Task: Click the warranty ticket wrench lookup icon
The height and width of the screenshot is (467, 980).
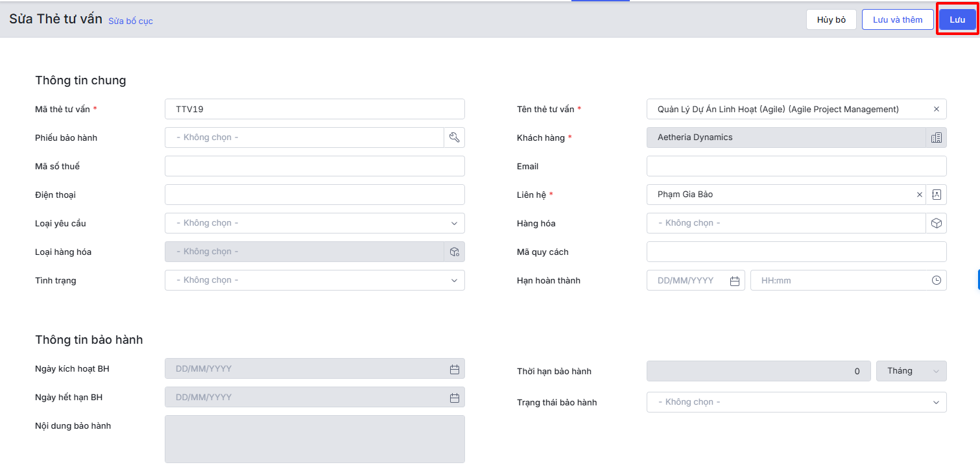Action: tap(454, 138)
